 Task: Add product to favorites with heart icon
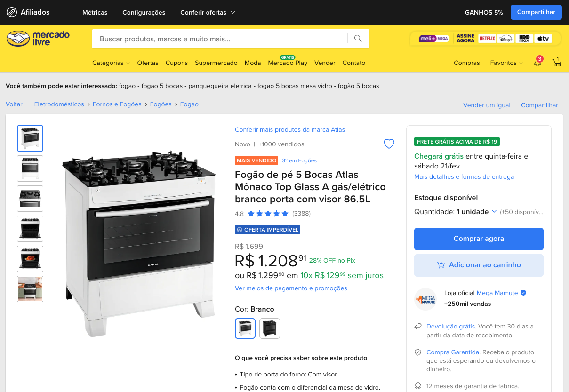[389, 144]
